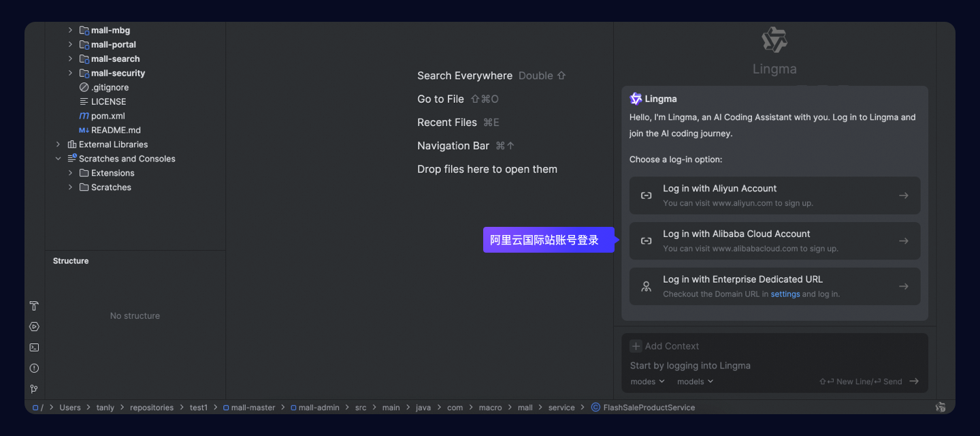Viewport: 980px width, 436px height.
Task: Expand the mall-portal folder
Action: (70, 45)
